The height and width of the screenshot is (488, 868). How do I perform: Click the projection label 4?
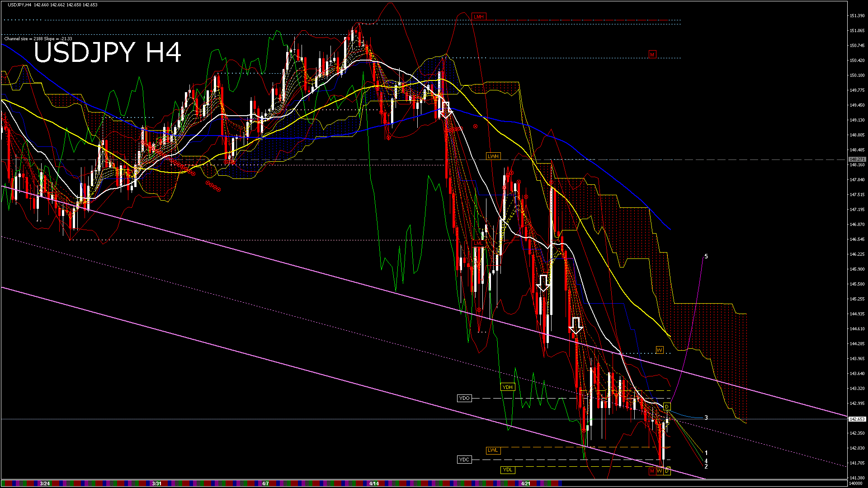(x=706, y=461)
